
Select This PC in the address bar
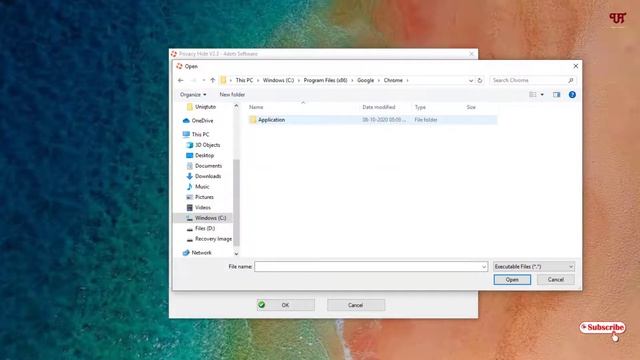click(x=244, y=80)
